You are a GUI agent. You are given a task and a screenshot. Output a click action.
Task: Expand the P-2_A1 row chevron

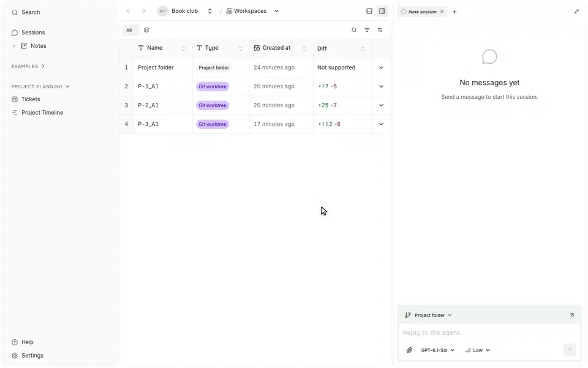381,105
